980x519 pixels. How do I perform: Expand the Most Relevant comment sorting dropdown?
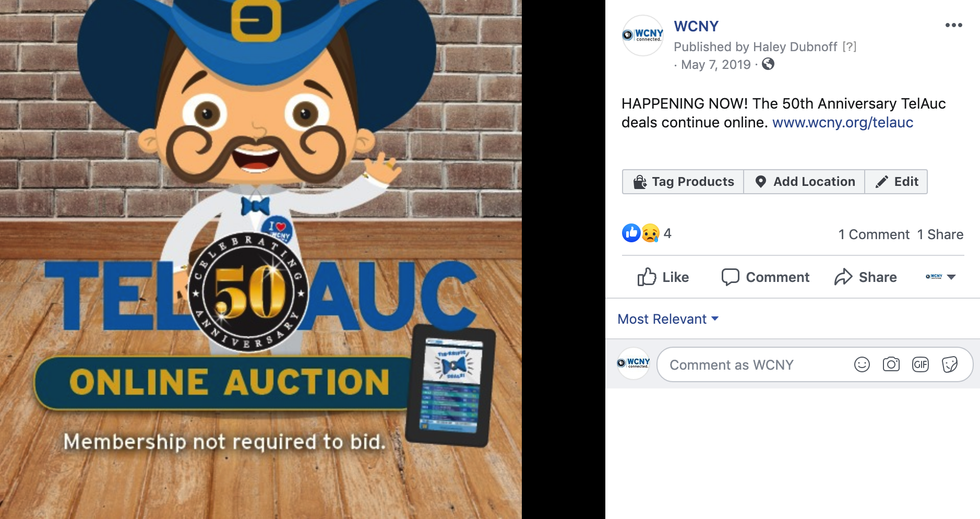[x=668, y=319]
